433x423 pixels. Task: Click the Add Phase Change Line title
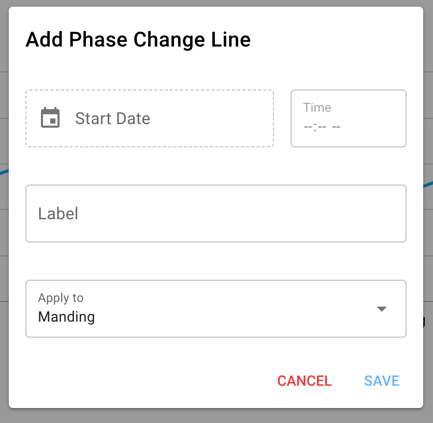138,40
